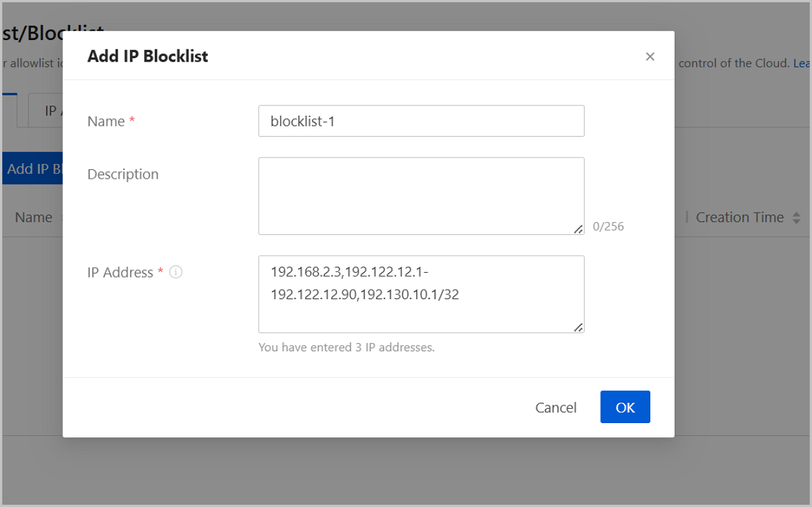Grab the IP Address box resize handle
Image resolution: width=812 pixels, height=507 pixels.
(x=579, y=328)
